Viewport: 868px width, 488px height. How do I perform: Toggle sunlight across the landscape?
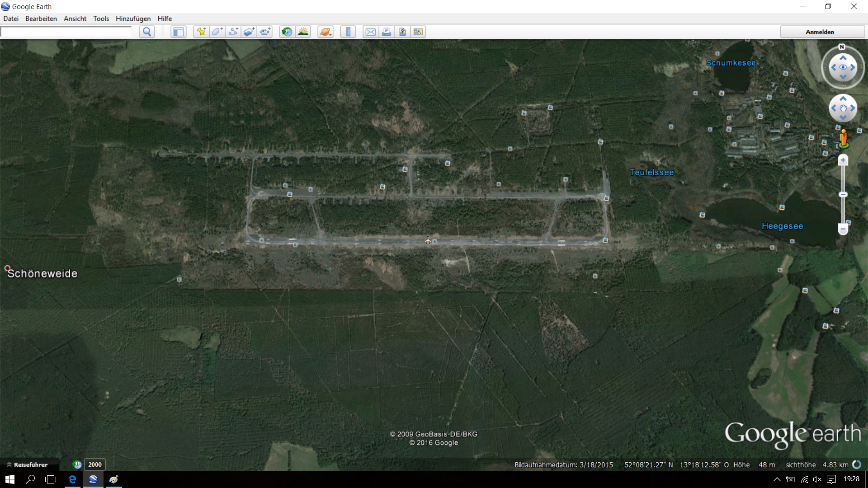[x=303, y=32]
